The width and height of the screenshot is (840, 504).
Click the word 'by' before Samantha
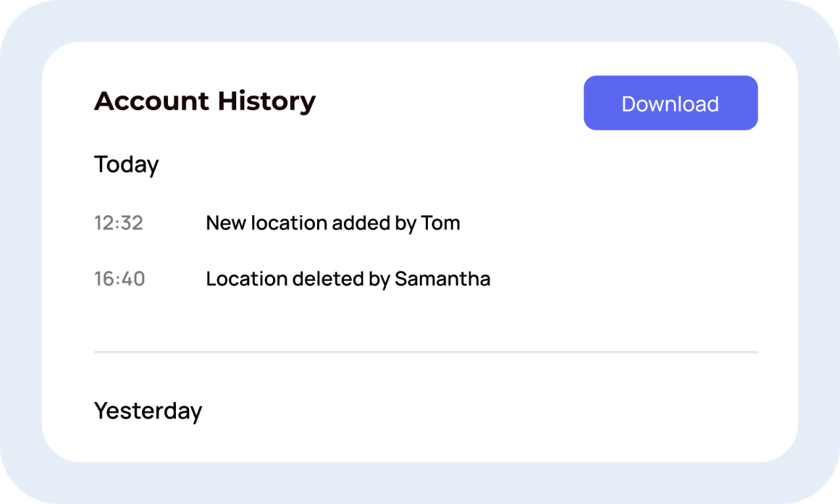[x=379, y=280]
